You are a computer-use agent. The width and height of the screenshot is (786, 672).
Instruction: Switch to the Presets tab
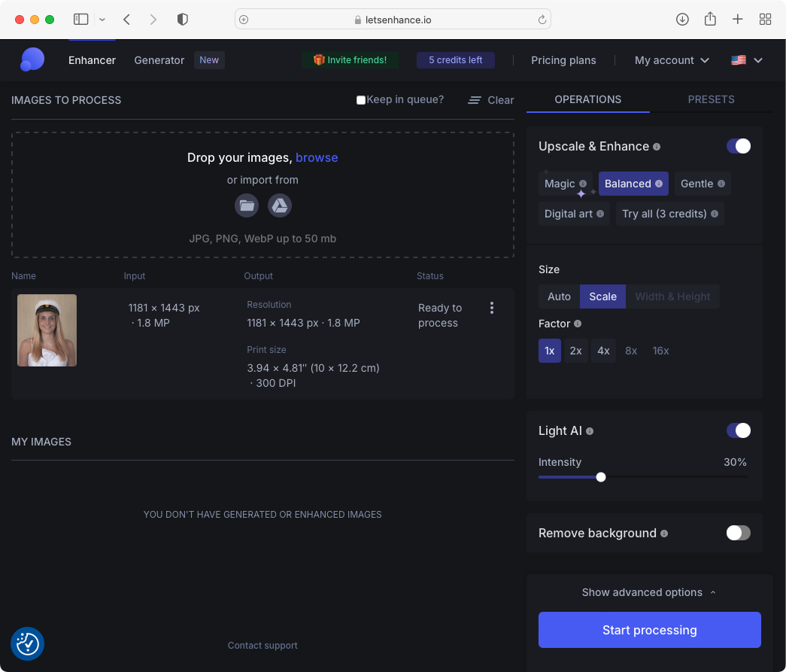(x=711, y=99)
